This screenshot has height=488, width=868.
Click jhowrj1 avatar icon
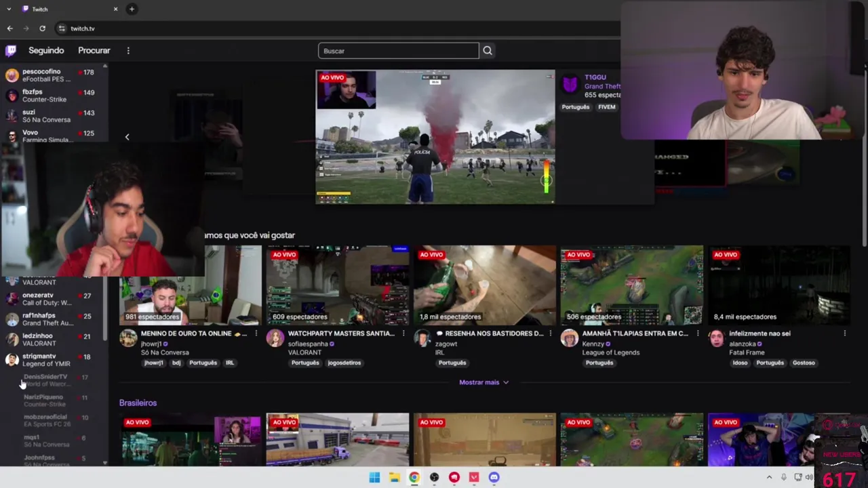pyautogui.click(x=128, y=338)
